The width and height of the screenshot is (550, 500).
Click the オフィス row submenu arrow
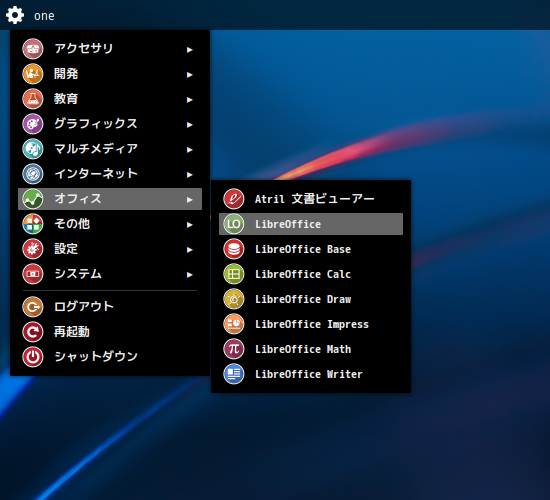click(x=190, y=200)
